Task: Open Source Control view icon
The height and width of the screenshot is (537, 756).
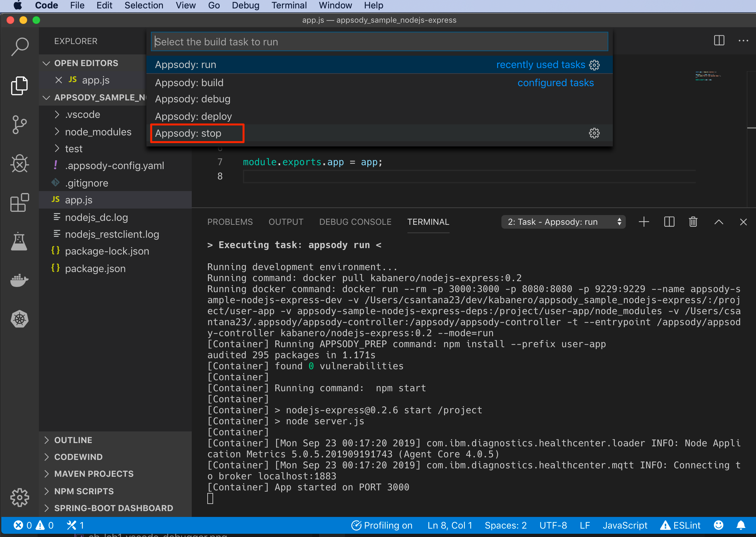Action: tap(19, 125)
